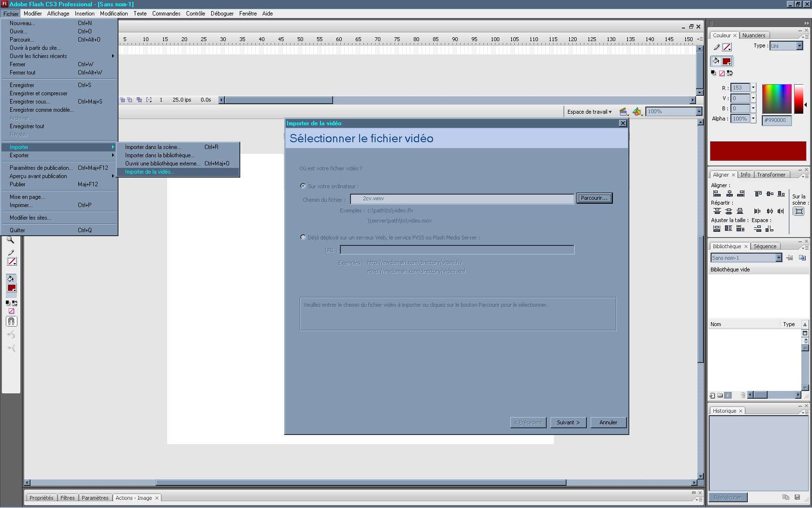Screen dimensions: 812x508
Task: Toggle the Snap to Objects magnet icon
Action: pyautogui.click(x=12, y=321)
